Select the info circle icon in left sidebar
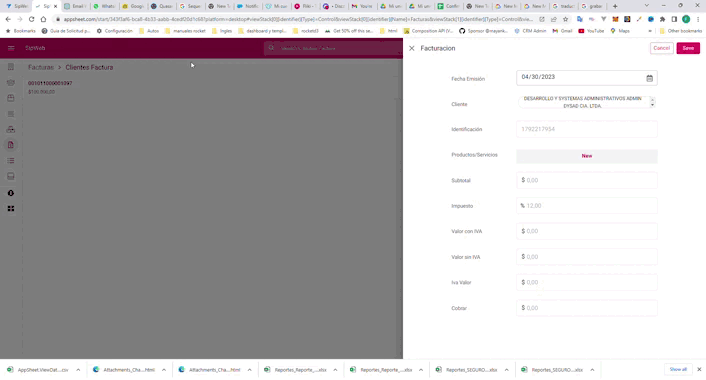This screenshot has width=706, height=380. [x=11, y=193]
